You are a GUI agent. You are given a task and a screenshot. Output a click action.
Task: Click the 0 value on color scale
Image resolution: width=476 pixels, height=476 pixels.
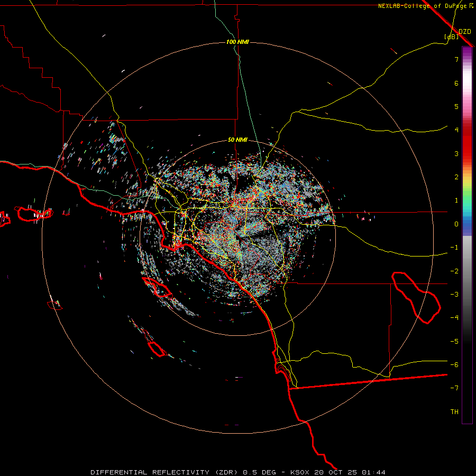pyautogui.click(x=456, y=224)
